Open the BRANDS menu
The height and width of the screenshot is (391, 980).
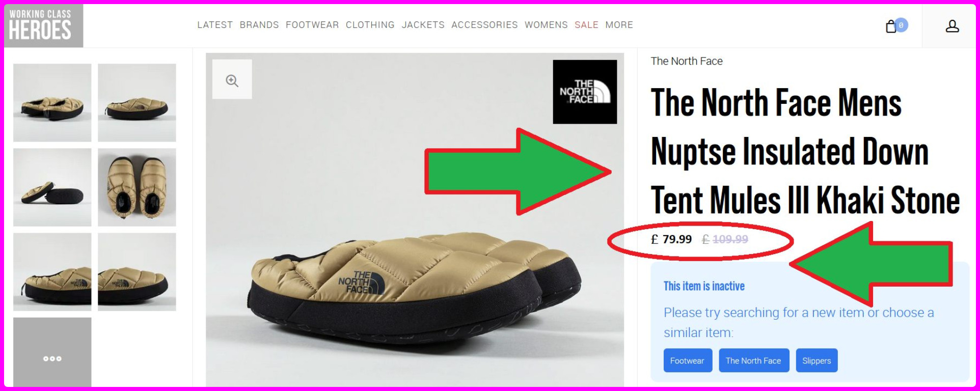pos(259,25)
